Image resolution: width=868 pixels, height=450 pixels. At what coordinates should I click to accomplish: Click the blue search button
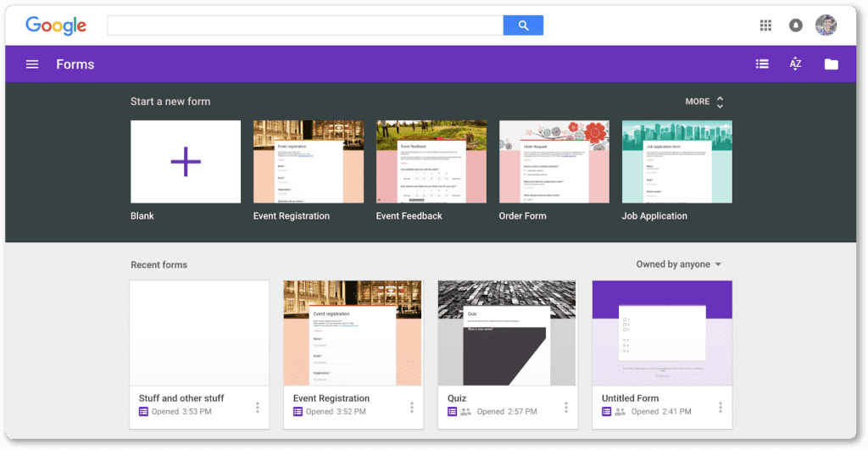[x=523, y=25]
